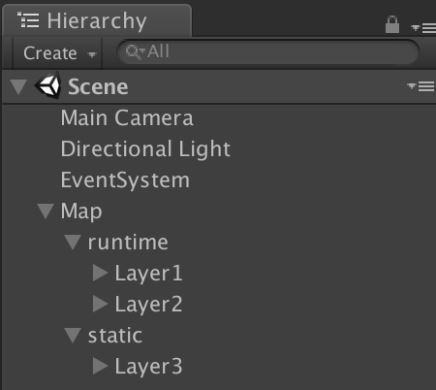The width and height of the screenshot is (436, 390).
Task: Select the Scene header label
Action: pos(98,87)
